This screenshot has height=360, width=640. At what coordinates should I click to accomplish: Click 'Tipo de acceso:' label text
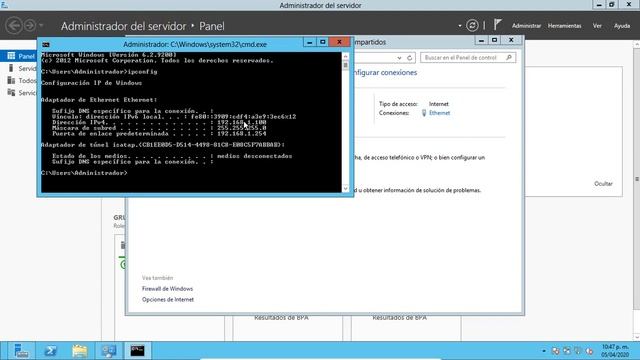point(398,104)
